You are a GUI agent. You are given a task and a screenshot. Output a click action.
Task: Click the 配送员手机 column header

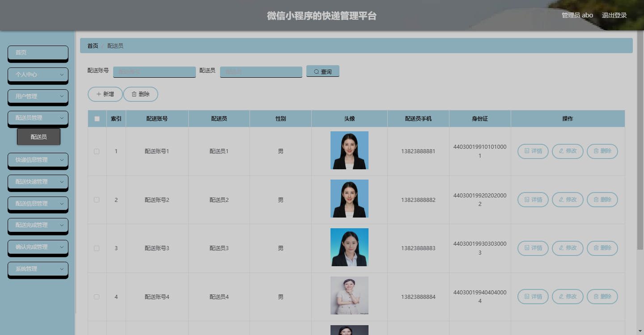418,119
